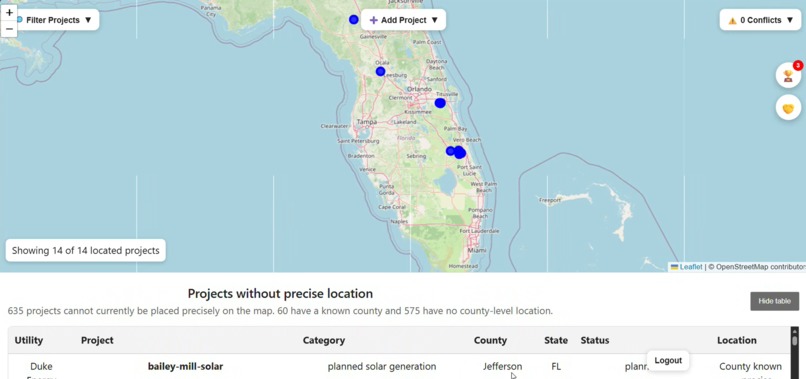806x379 pixels.
Task: Sort by the County column header
Action: [490, 340]
